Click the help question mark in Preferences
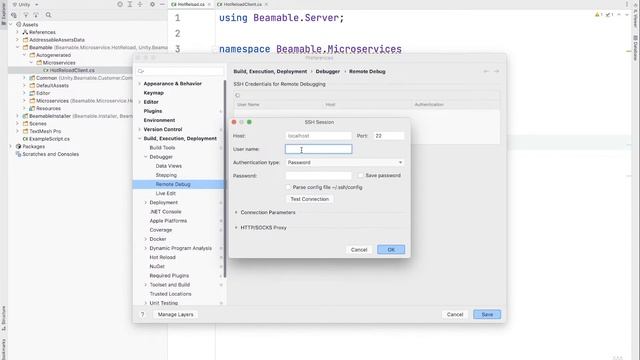This screenshot has height=360, width=640. (x=142, y=315)
